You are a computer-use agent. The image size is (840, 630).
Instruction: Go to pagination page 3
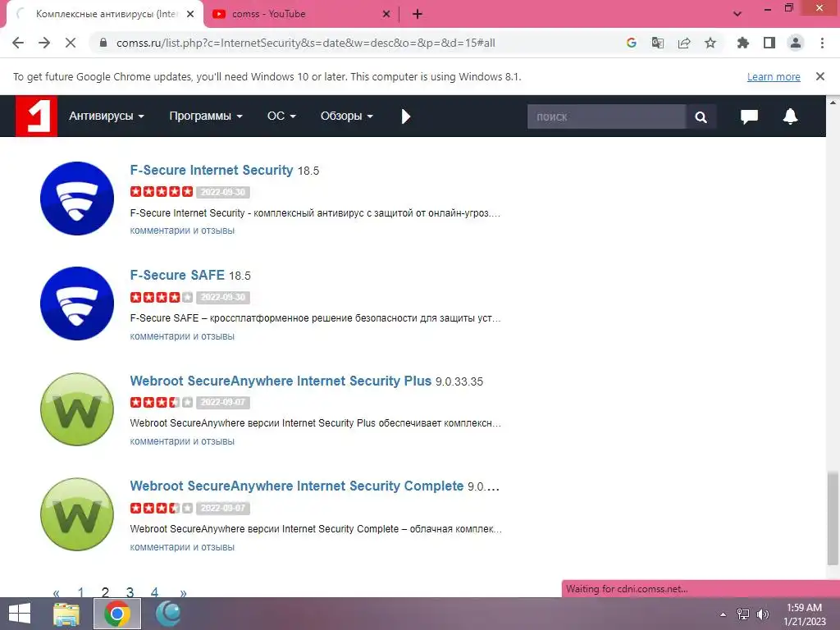pos(130,591)
